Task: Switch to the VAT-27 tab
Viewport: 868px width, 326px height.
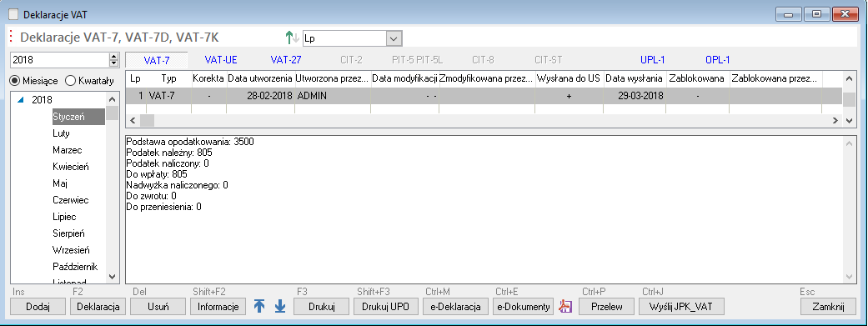Action: coord(286,59)
